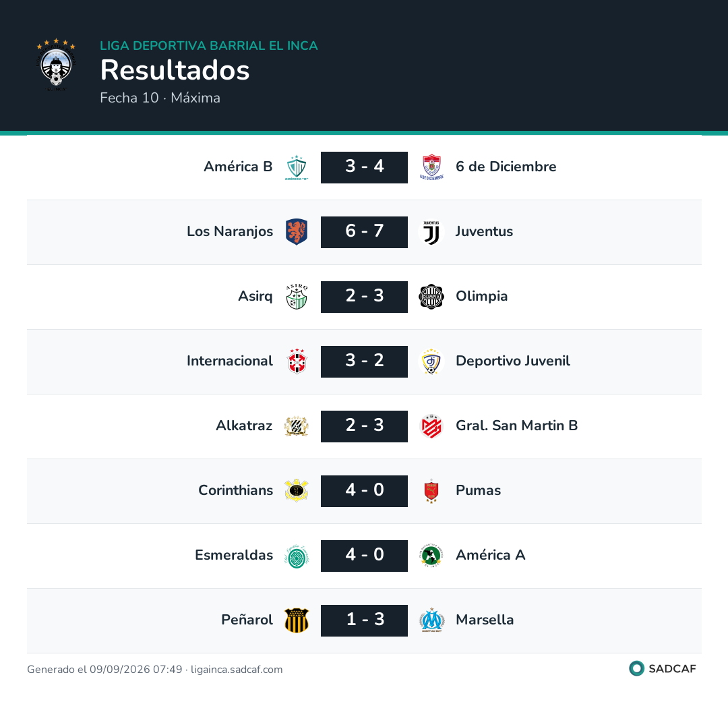Click the Peñarol striped crest
Image resolution: width=728 pixels, height=704 pixels.
tap(296, 620)
